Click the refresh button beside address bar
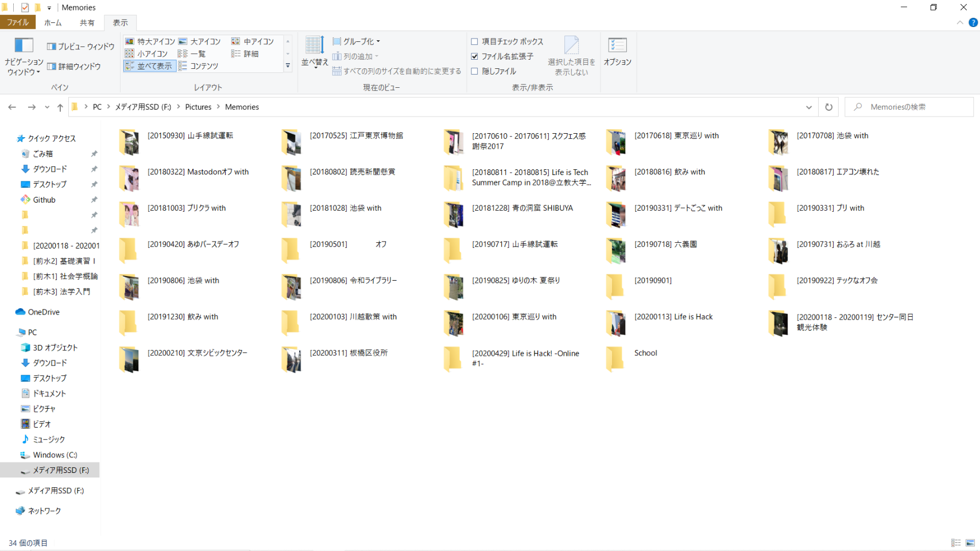Screen dimensions: 980x551 [x=828, y=107]
